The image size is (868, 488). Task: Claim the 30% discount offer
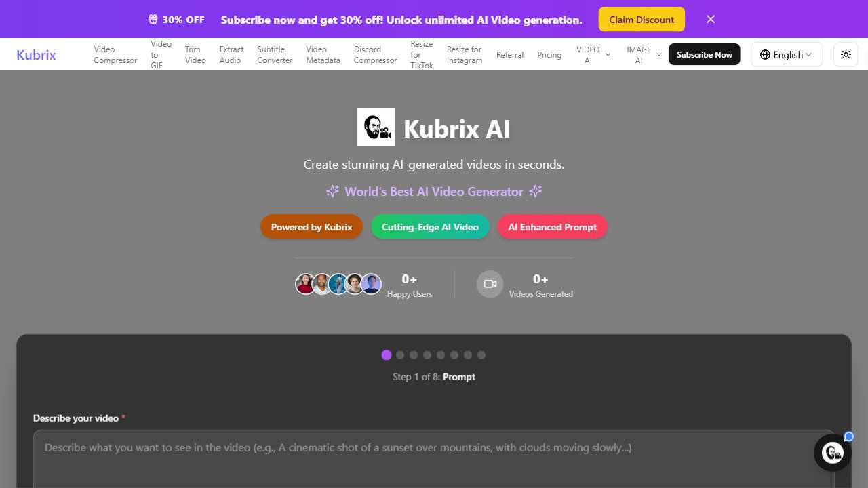click(641, 19)
